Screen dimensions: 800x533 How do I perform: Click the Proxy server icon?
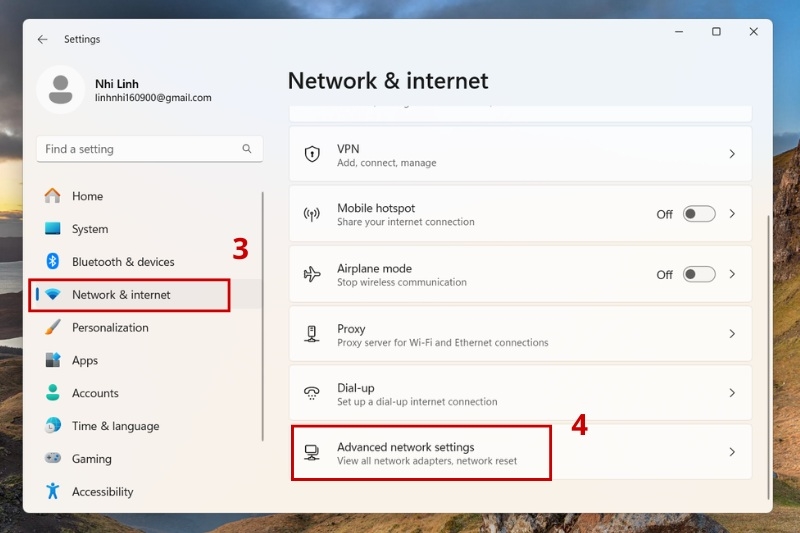(312, 334)
